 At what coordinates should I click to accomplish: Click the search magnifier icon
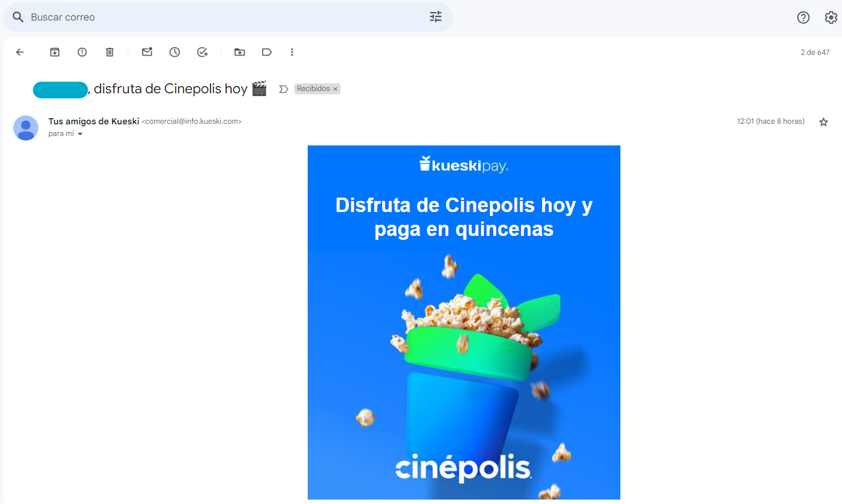click(x=18, y=17)
